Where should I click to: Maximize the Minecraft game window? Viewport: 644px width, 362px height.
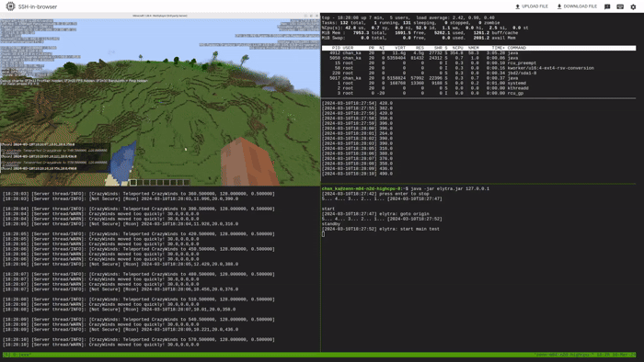(x=311, y=16)
